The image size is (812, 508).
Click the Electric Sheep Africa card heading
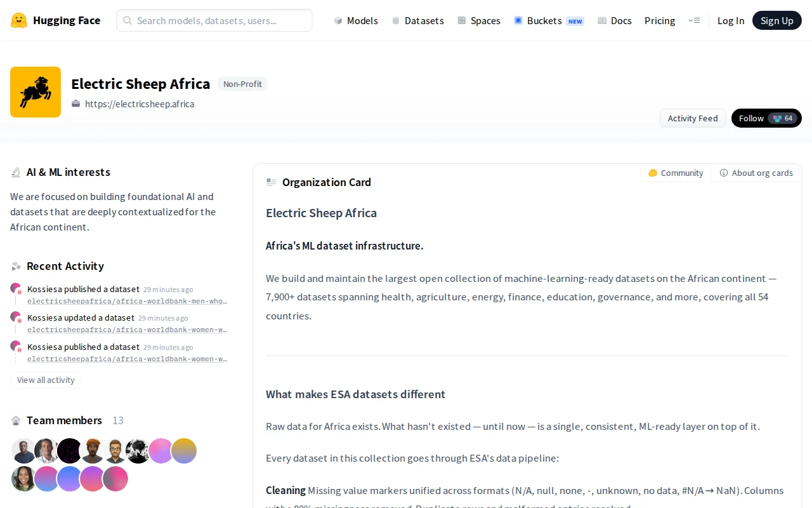click(x=321, y=213)
